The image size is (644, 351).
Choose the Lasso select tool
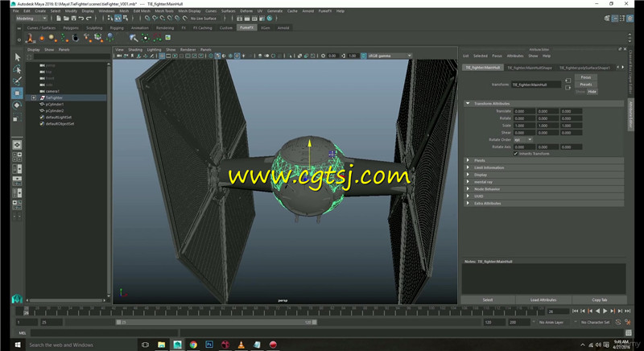coord(17,69)
